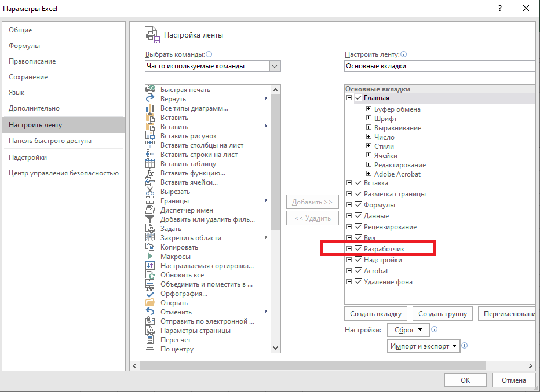Click the dialog help question mark
The width and height of the screenshot is (540, 392).
point(500,8)
